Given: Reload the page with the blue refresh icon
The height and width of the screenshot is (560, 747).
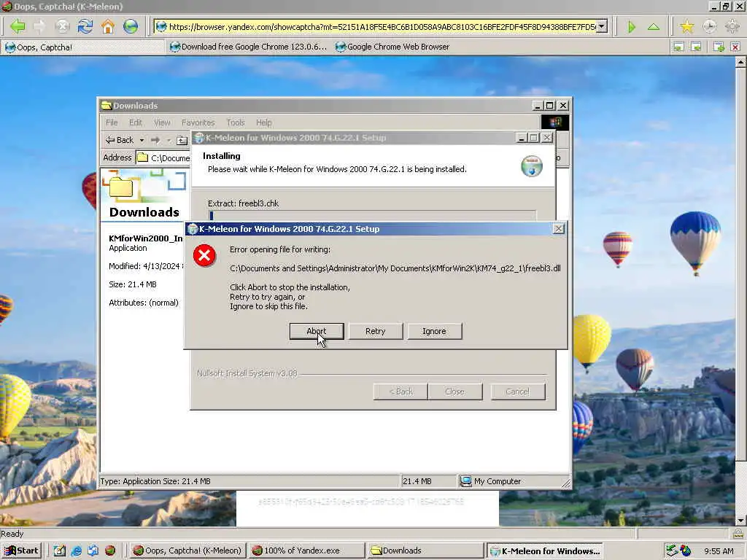Looking at the screenshot, I should click(85, 26).
